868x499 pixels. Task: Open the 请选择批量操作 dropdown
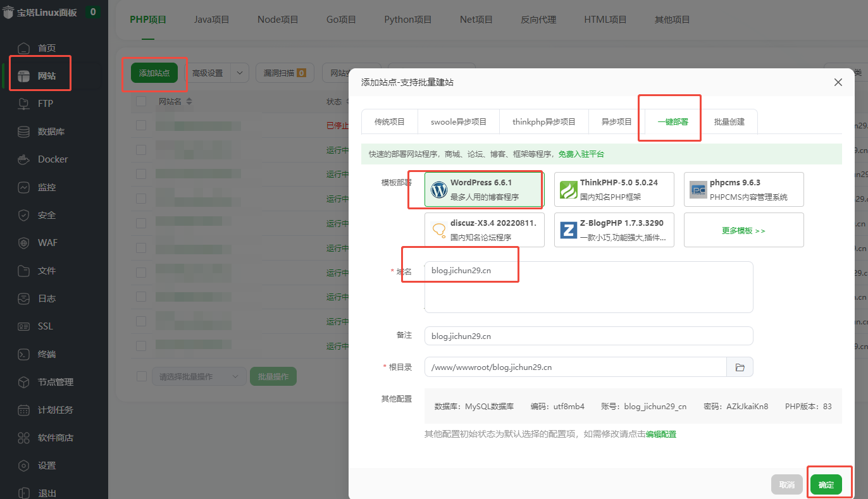click(199, 376)
